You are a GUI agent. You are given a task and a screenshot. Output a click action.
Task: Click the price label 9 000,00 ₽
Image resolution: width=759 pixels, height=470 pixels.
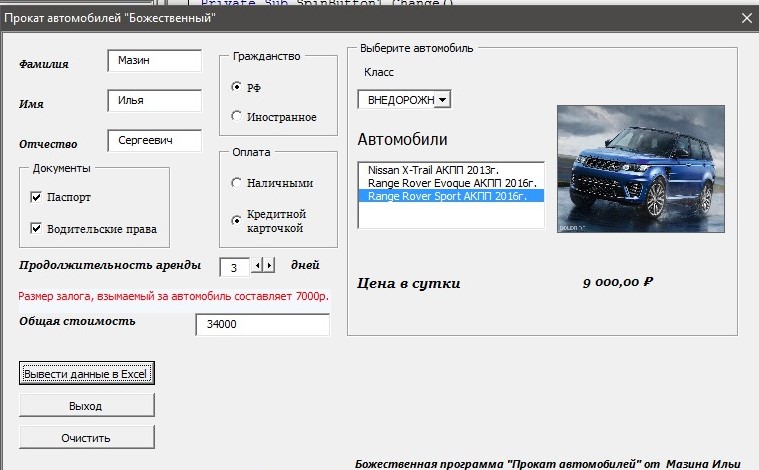(x=618, y=282)
